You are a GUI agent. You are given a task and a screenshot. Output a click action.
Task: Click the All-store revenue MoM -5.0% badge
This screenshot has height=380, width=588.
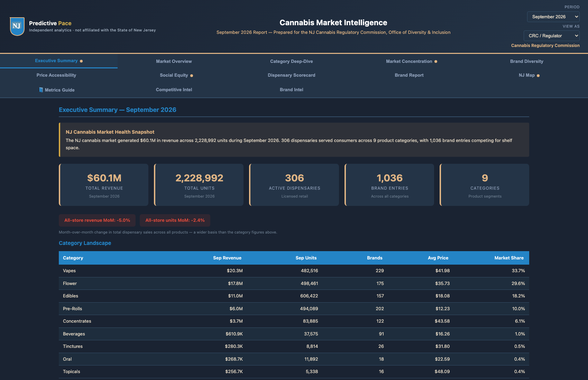pyautogui.click(x=97, y=220)
